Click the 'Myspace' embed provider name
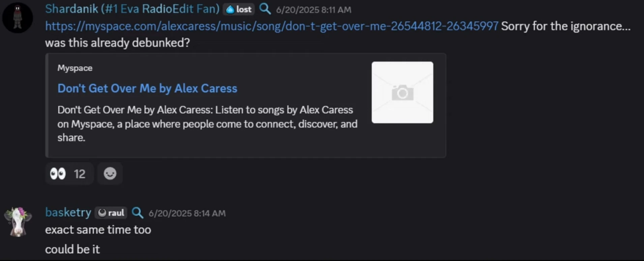The height and width of the screenshot is (261, 644). [75, 68]
